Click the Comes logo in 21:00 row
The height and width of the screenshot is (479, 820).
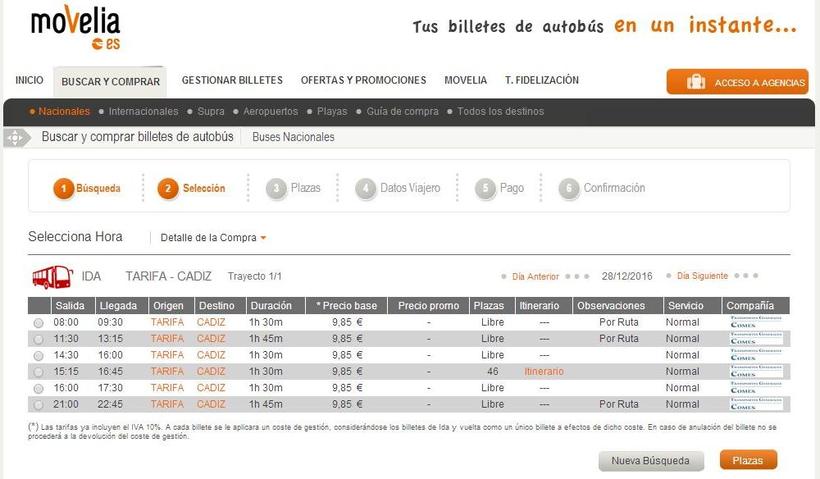tap(756, 404)
